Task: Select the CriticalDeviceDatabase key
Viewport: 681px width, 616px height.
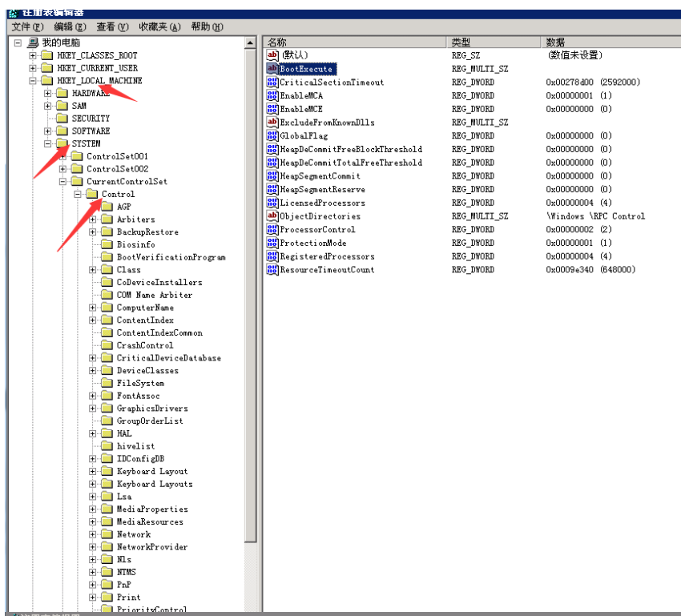Action: point(169,358)
